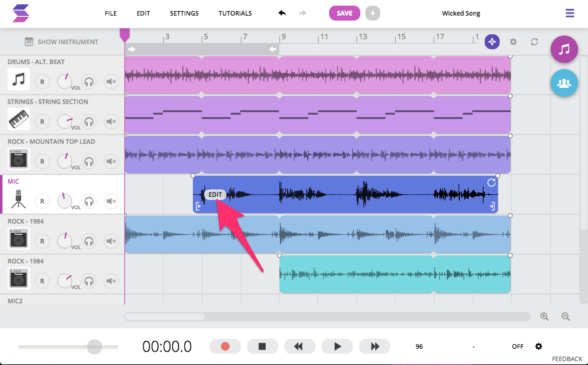Click the rewind button
588x365 pixels.
point(300,346)
